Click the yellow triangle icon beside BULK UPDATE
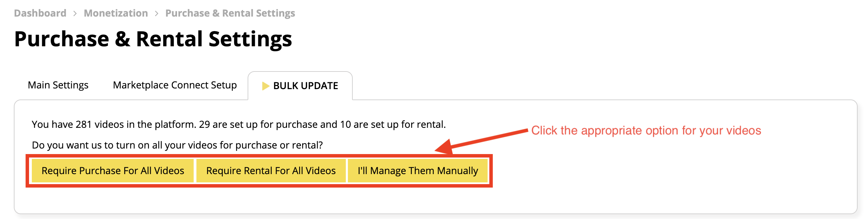 tap(266, 86)
